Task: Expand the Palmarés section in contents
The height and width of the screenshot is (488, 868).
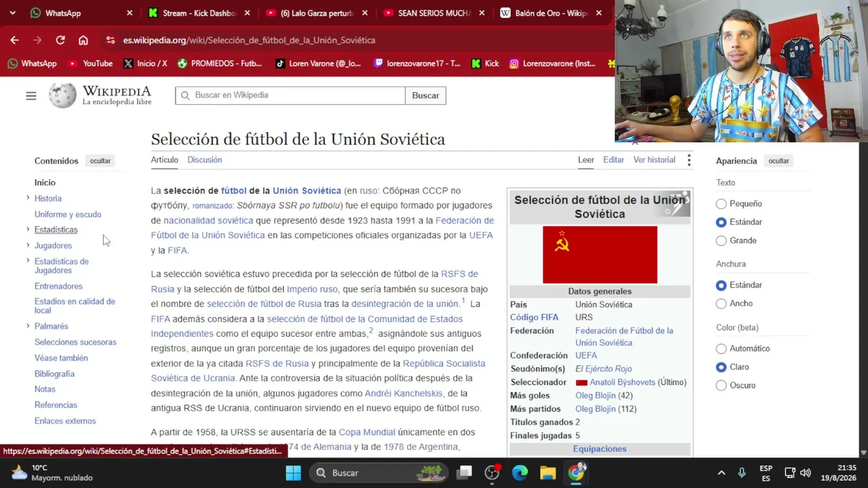Action: point(28,326)
